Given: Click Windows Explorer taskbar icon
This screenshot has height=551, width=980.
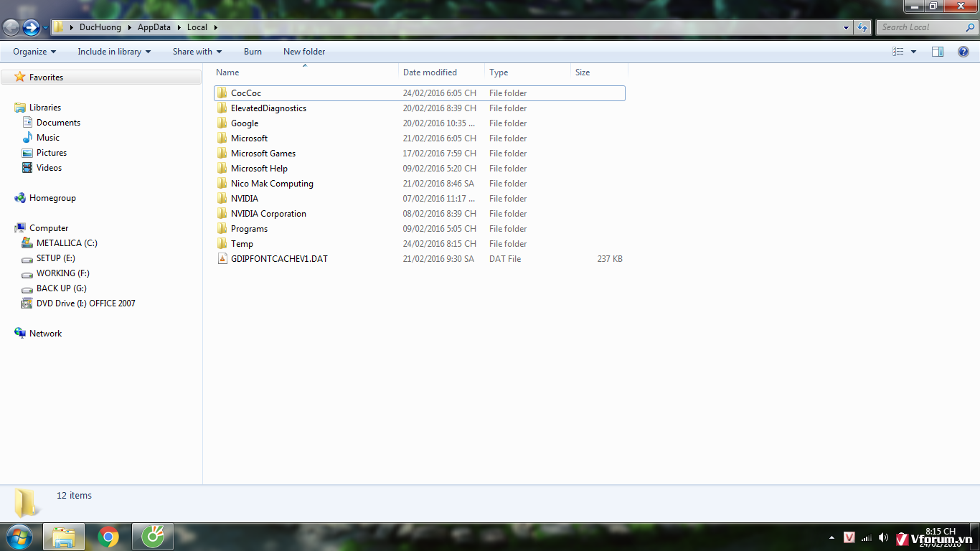Looking at the screenshot, I should tap(64, 537).
